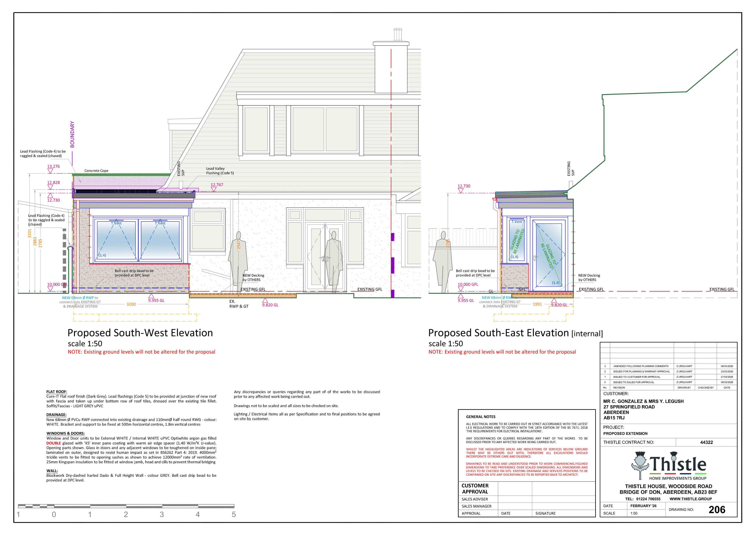Image resolution: width=756 pixels, height=535 pixels.
Task: Click the SIGNATURE field label
Action: tap(545, 514)
